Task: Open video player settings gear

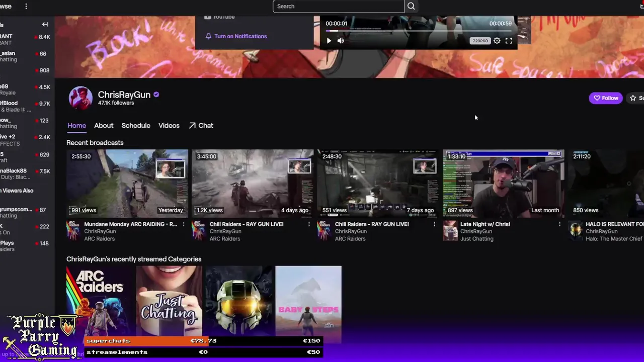Action: tap(497, 41)
